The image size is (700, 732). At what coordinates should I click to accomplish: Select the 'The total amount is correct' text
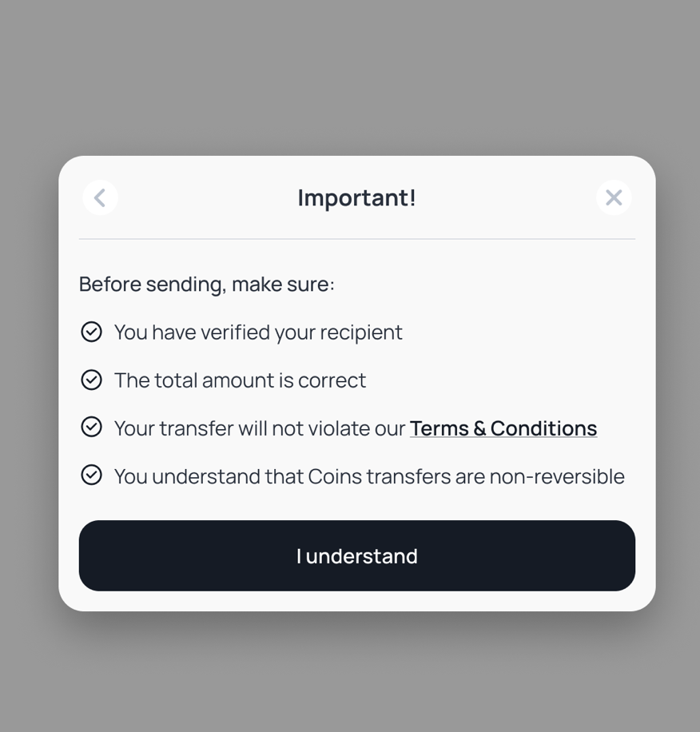(240, 380)
